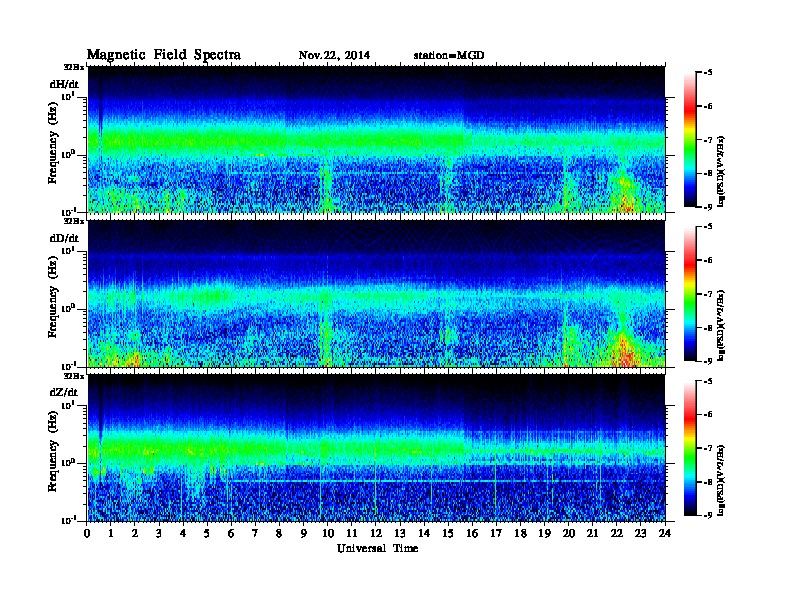
Task: Click the color bar beside the dD/dt panel
Action: click(x=690, y=294)
